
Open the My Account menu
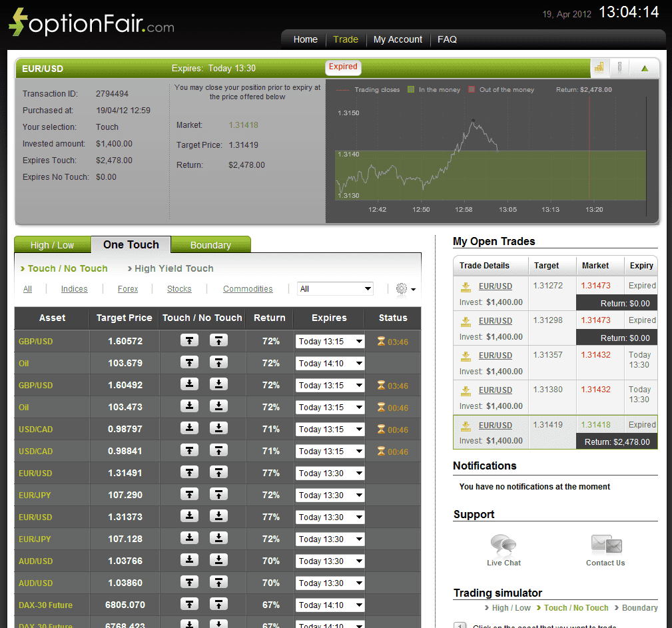coord(398,39)
